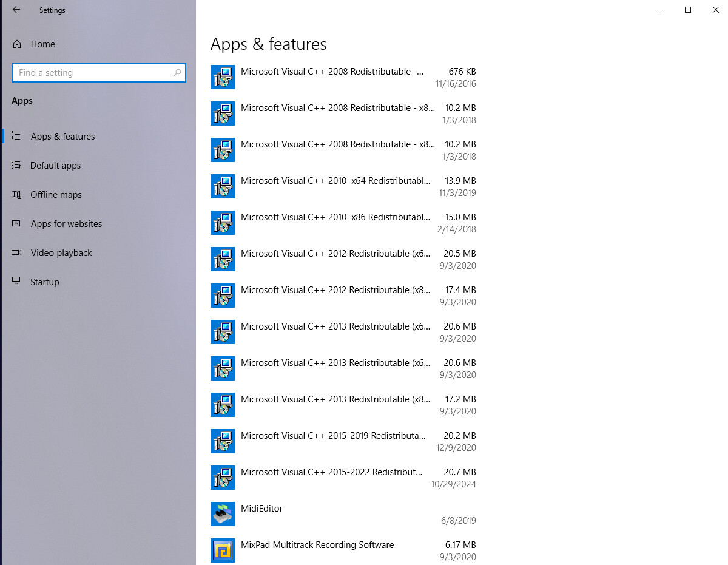The image size is (728, 565).
Task: Select Microsoft Visual C++ 2010 x86 Redistributable name
Action: click(x=335, y=217)
